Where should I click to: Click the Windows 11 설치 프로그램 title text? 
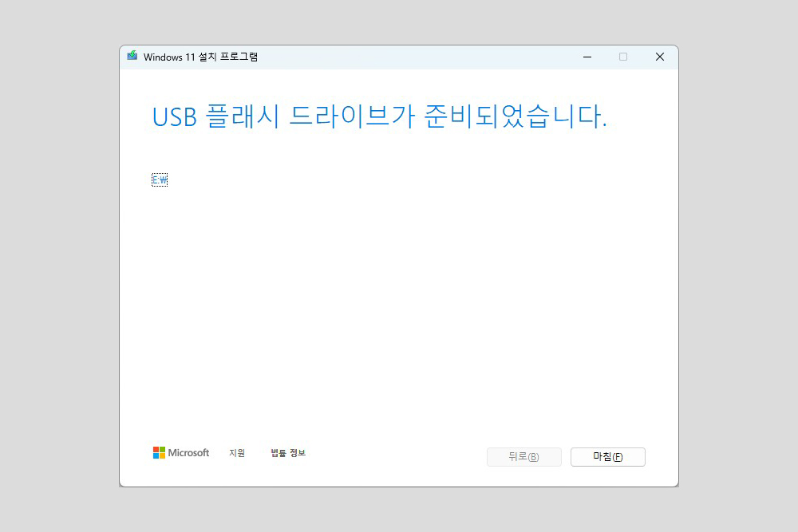200,57
